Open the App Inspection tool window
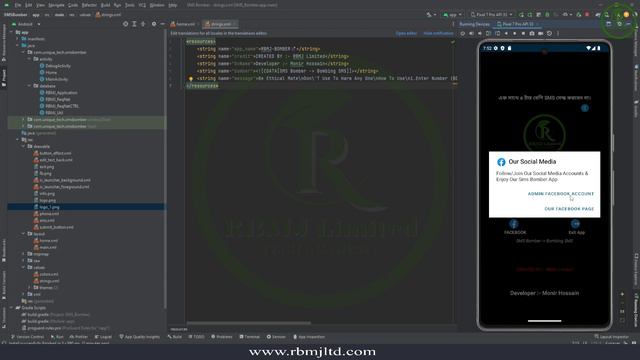 click(x=309, y=337)
